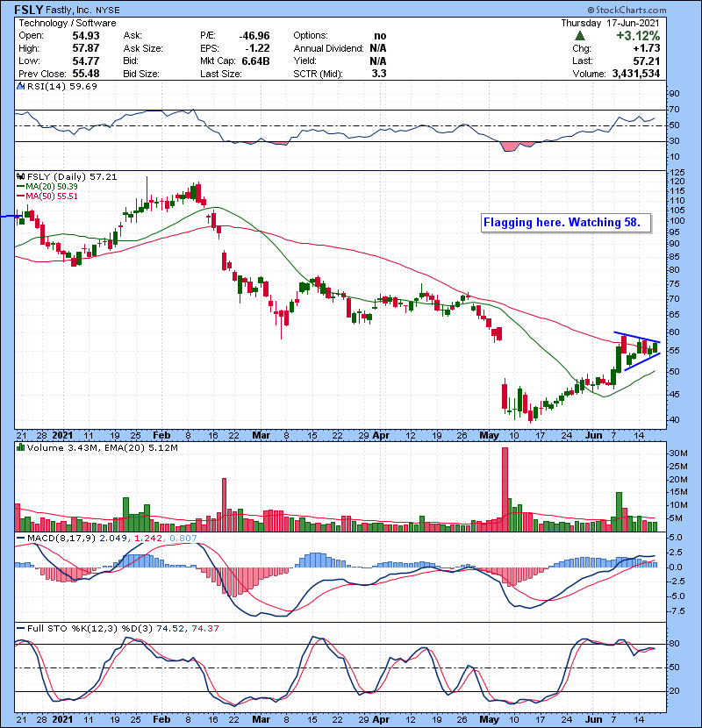The height and width of the screenshot is (728, 702).
Task: Click the Open value 54.93
Action: tap(86, 36)
